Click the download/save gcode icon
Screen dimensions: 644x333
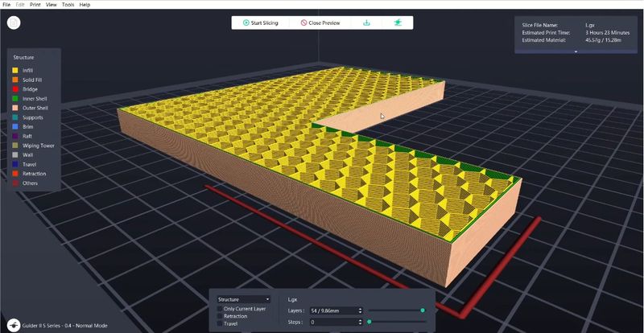pyautogui.click(x=367, y=23)
